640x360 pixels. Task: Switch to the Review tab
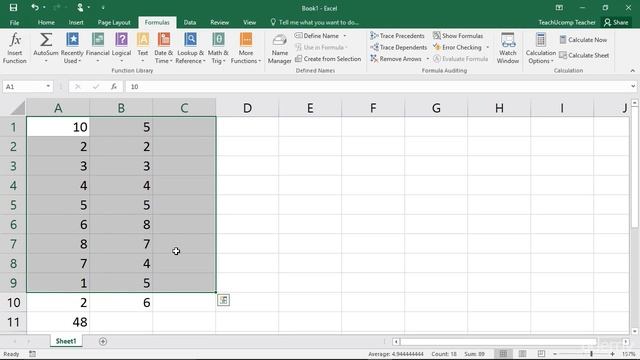pos(220,22)
